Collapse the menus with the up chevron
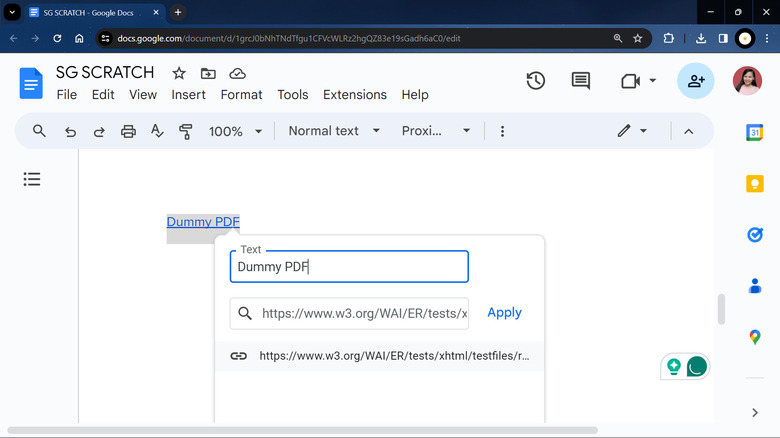Screen dimensions: 780x438 click(x=688, y=131)
